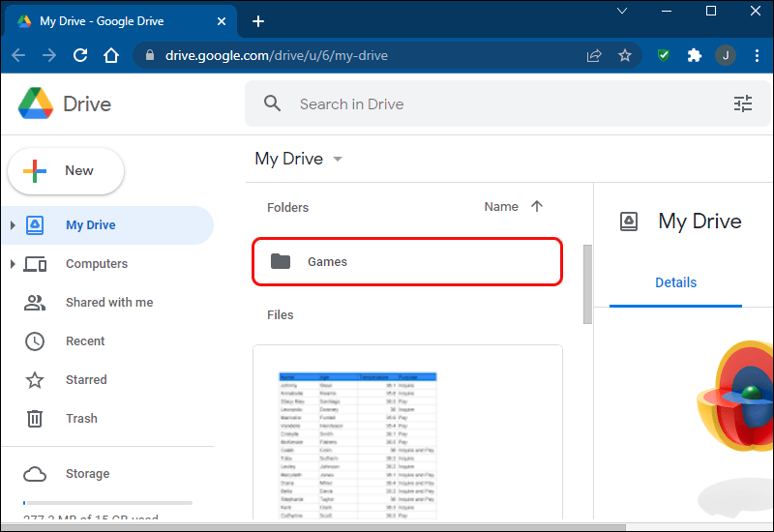Screen dimensions: 774x532
Task: Click the storage usage progress bar
Action: click(107, 503)
